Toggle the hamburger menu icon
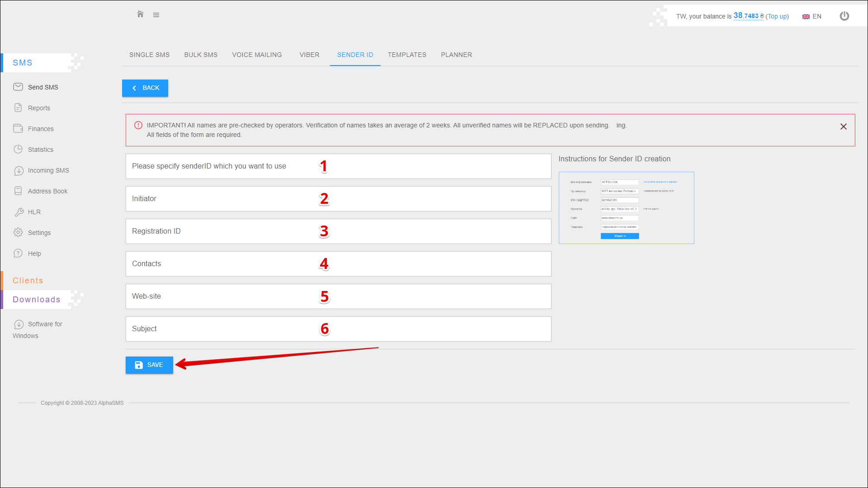868x488 pixels. [x=156, y=15]
